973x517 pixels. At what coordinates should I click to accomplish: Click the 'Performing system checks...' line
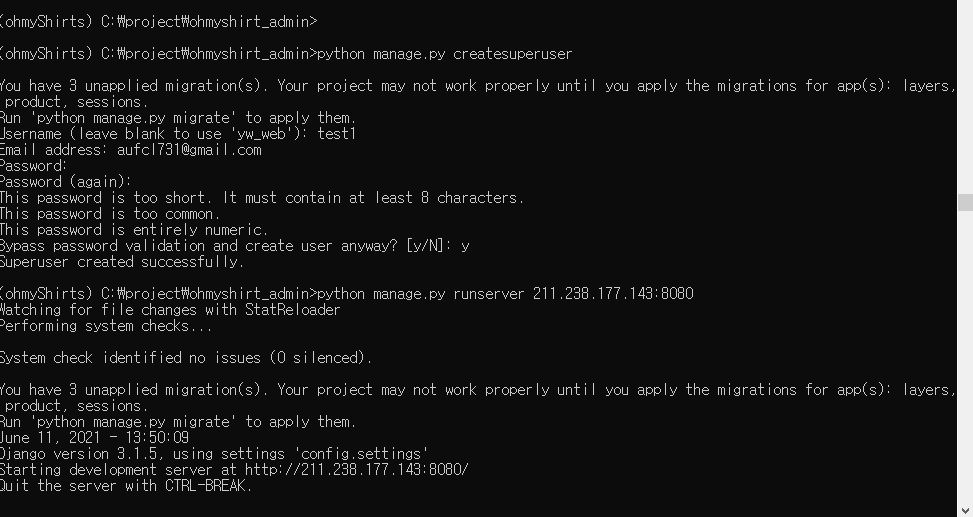[x=106, y=325]
